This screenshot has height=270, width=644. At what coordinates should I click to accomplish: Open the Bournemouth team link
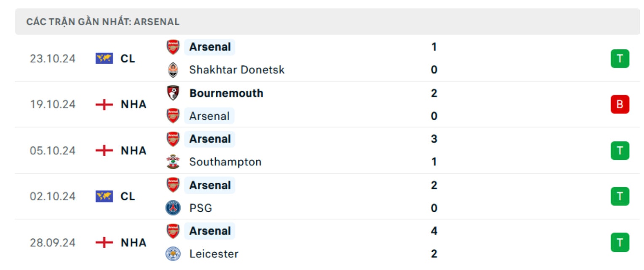pos(226,93)
